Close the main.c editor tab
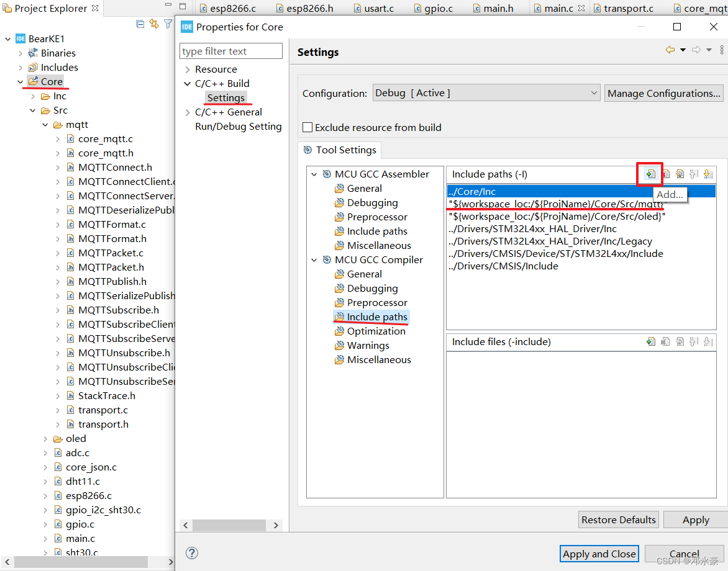 [x=581, y=8]
